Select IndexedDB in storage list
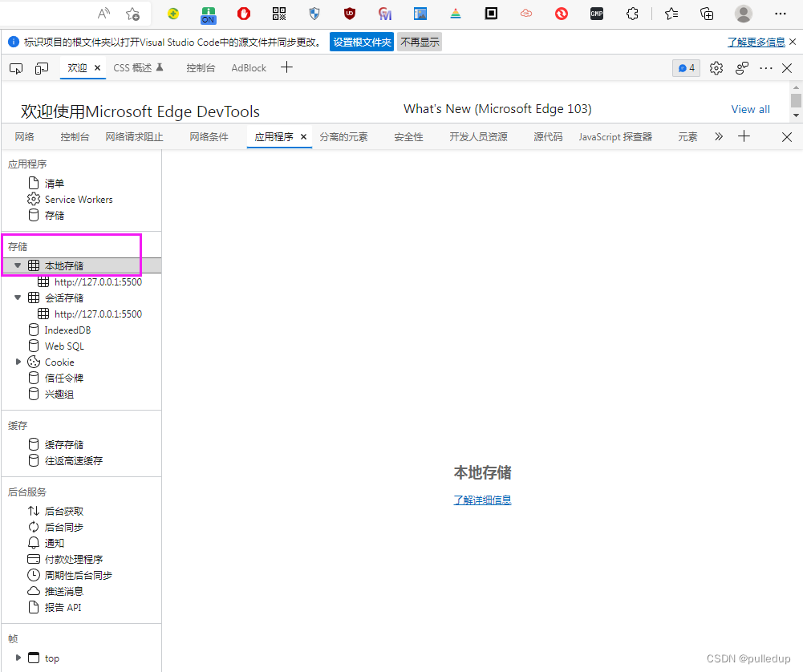Screen dimensions: 803x672 [x=67, y=330]
